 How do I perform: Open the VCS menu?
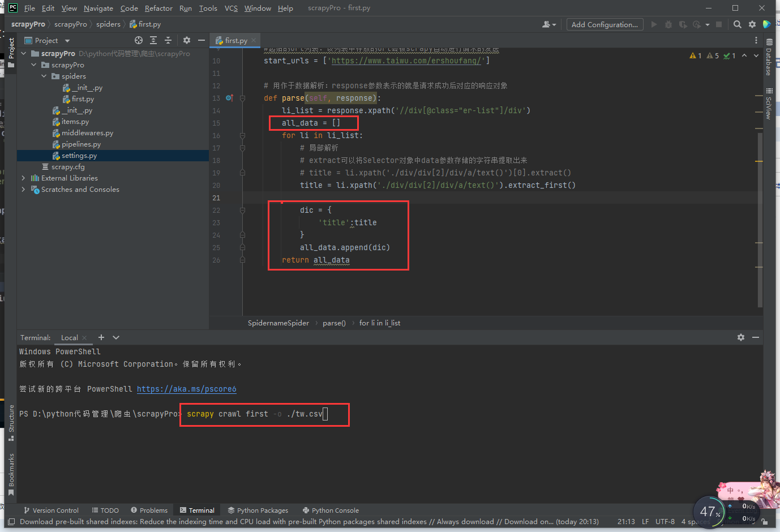coord(231,8)
